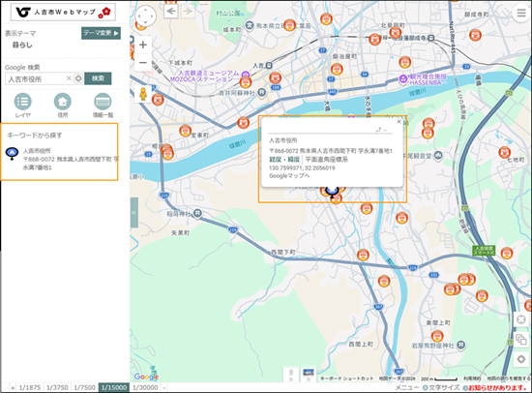
Task: Click the 矢黒町 map label
Action: pos(180,233)
